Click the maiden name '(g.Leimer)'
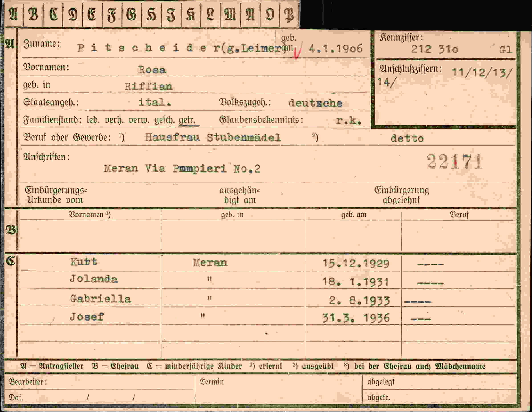Image resolution: width=532 pixels, height=412 pixels. tap(254, 48)
